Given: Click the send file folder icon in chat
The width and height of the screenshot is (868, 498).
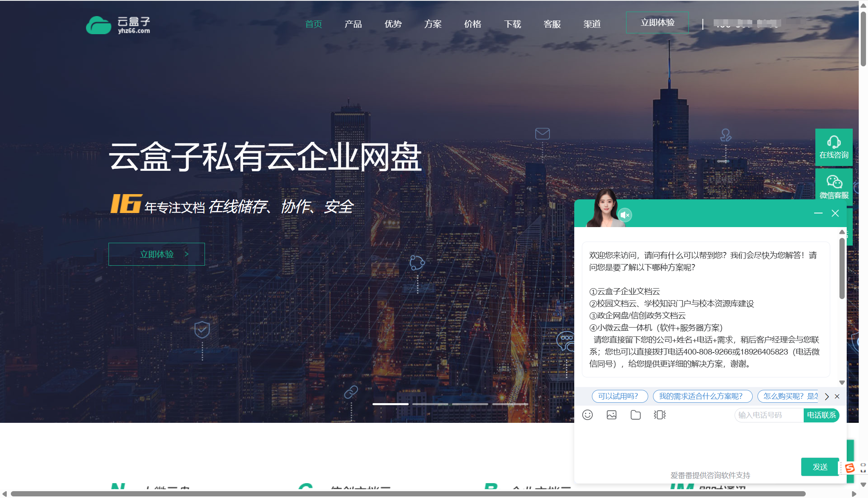Looking at the screenshot, I should 635,415.
